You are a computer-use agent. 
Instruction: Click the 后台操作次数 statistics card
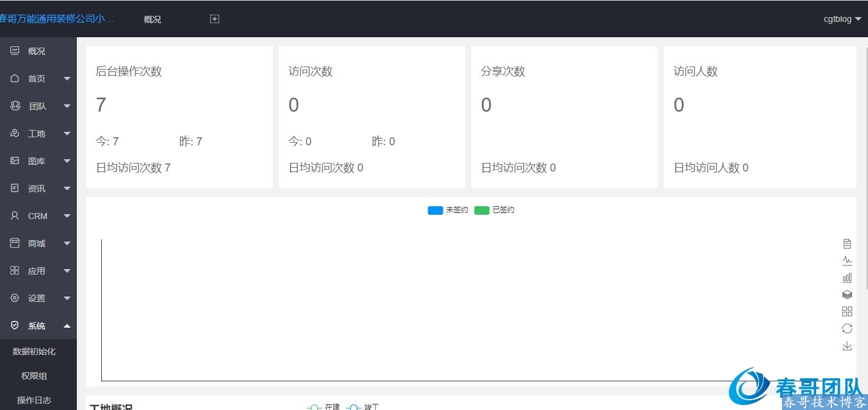tap(179, 117)
